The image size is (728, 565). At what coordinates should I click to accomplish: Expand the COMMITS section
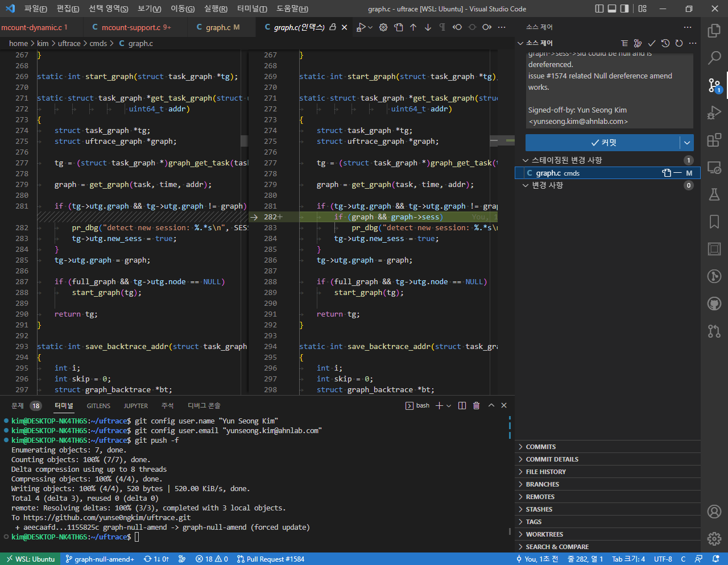pyautogui.click(x=607, y=447)
